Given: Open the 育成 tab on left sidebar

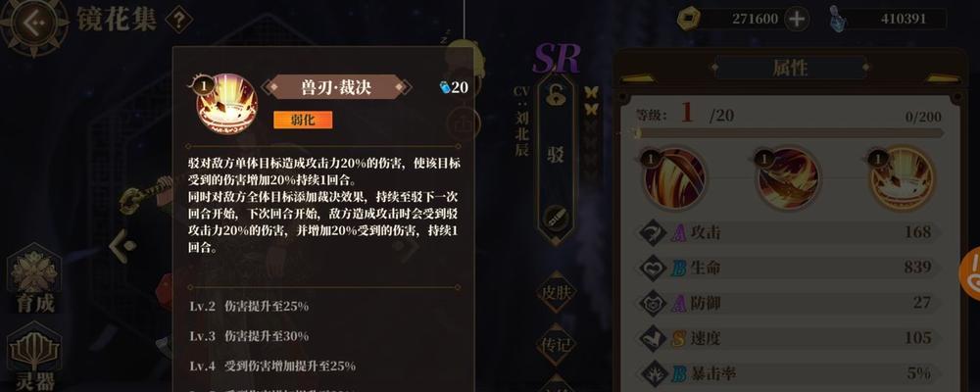Looking at the screenshot, I should tap(35, 280).
